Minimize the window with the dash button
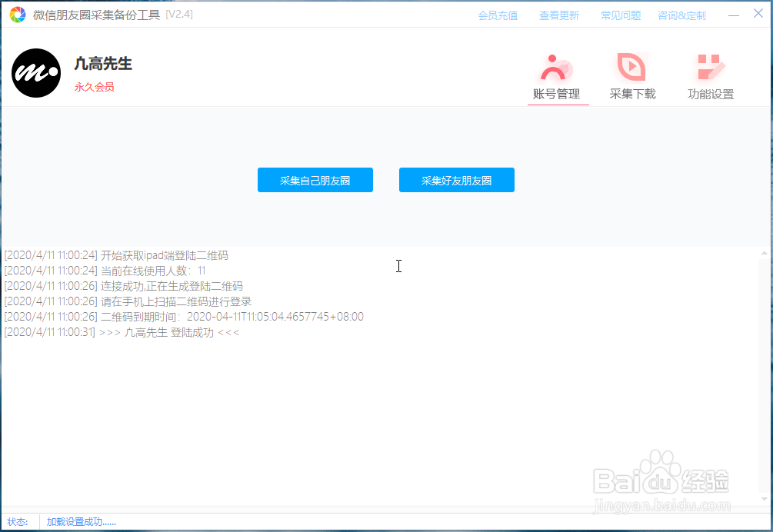 click(734, 16)
